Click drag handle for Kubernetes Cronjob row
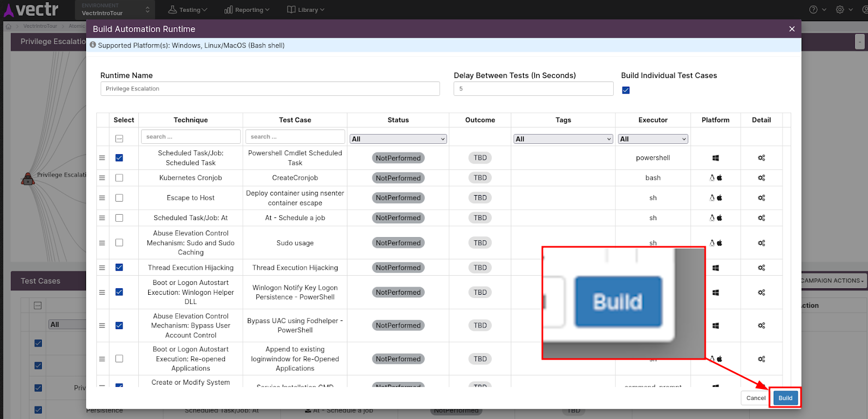This screenshot has height=419, width=868. point(102,178)
